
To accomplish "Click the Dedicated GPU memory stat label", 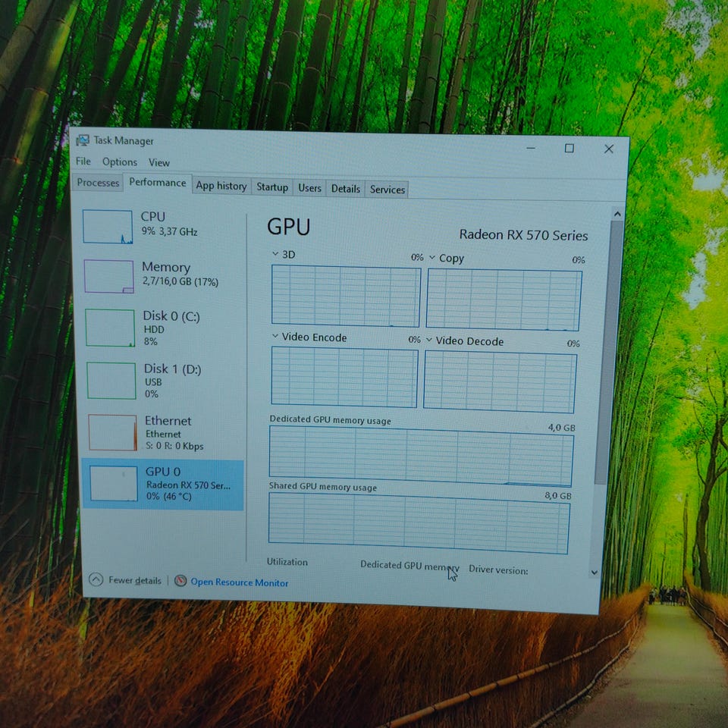I will click(409, 566).
